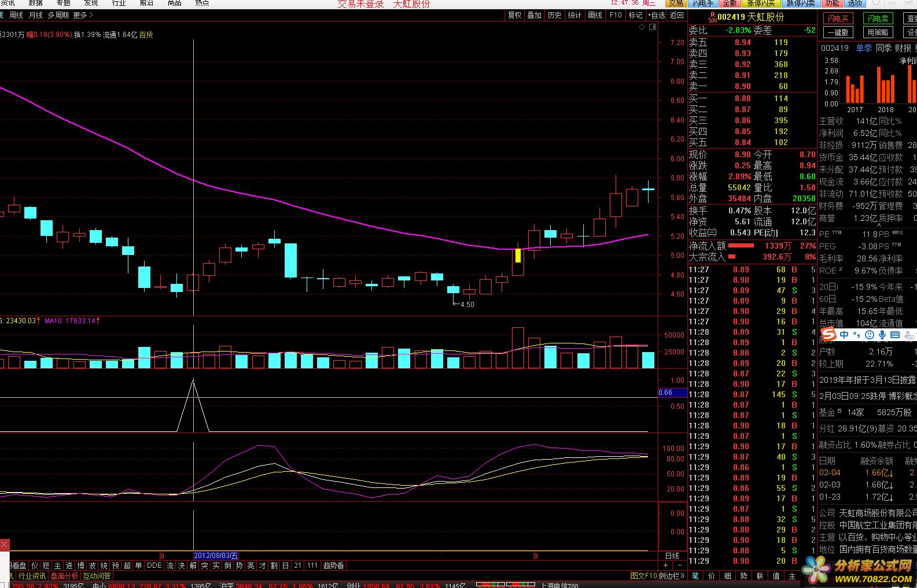Click the red 闪电买 quick buy button
This screenshot has width=917, height=588.
click(x=837, y=19)
